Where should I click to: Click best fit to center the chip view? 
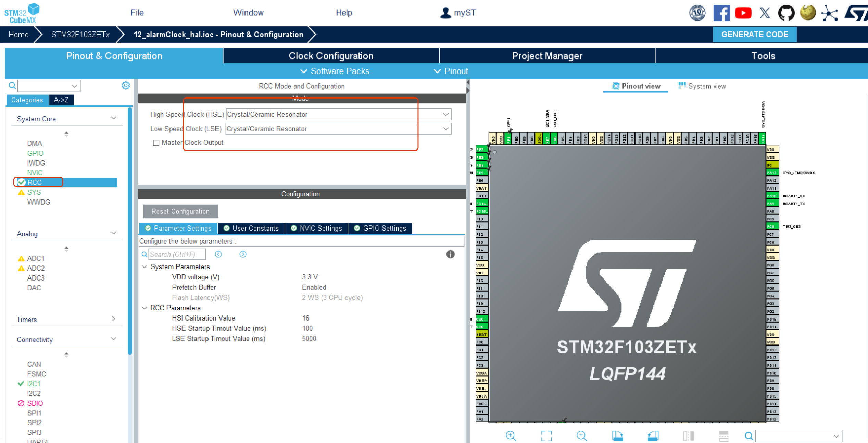coord(546,435)
